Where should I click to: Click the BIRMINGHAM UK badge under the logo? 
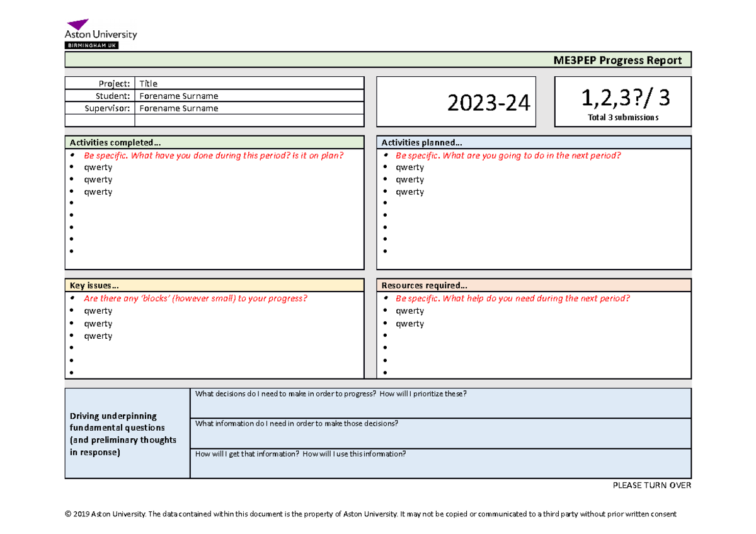tap(90, 45)
